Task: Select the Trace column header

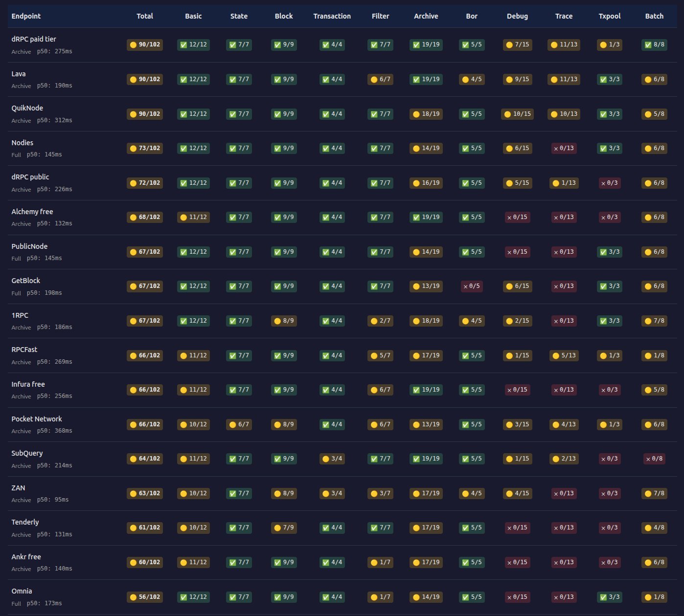Action: pos(564,16)
